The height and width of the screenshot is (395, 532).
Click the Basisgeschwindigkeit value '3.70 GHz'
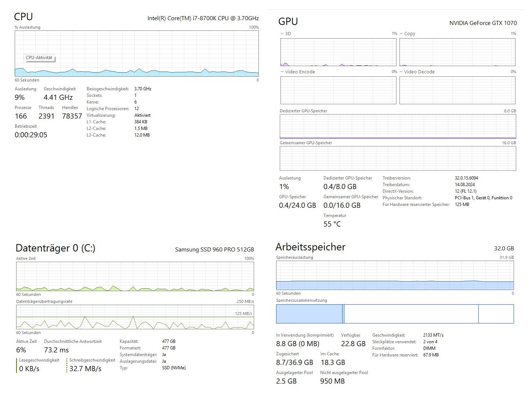click(143, 89)
